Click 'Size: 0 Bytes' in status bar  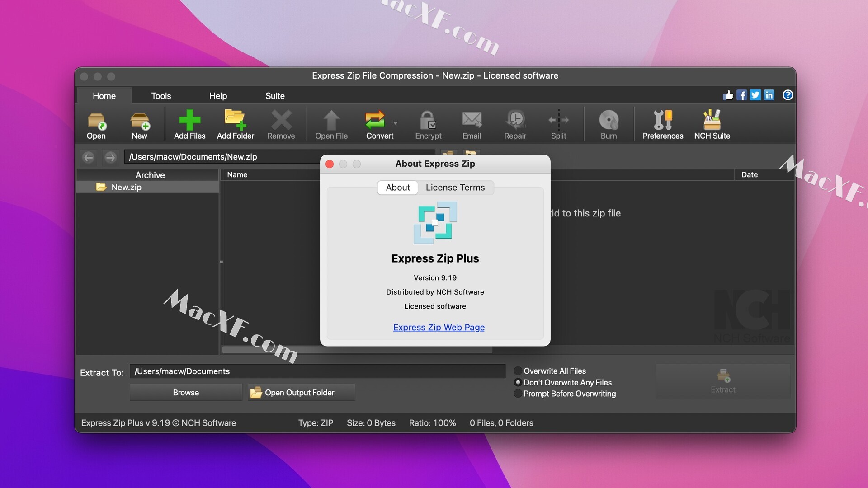point(371,423)
